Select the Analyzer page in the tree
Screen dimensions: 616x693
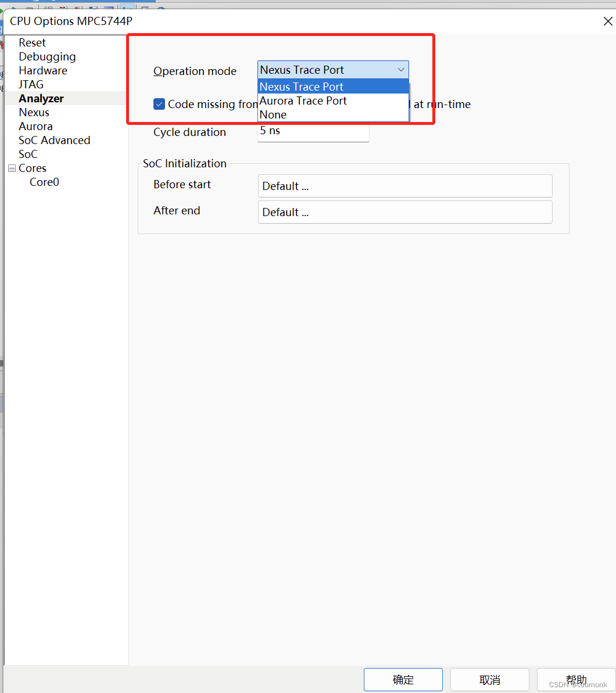41,99
